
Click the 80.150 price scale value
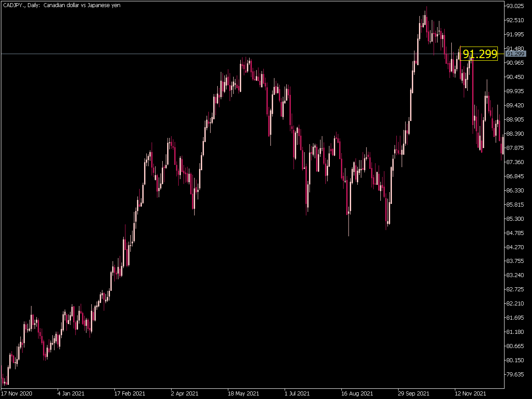pos(516,360)
